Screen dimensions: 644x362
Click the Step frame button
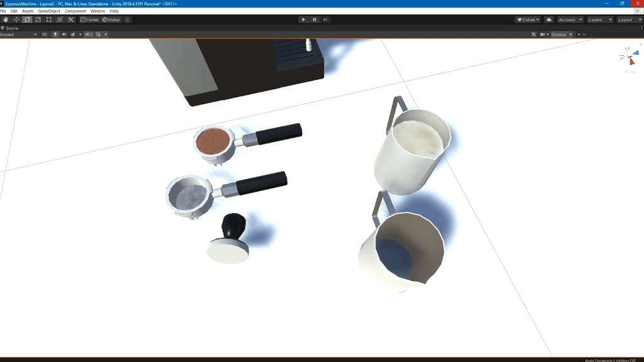325,19
